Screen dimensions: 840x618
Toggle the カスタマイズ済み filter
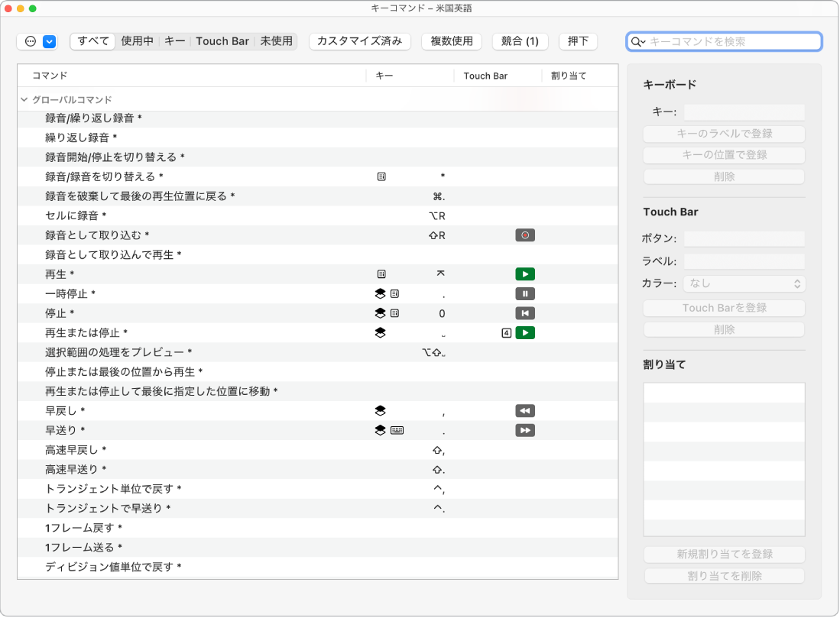click(x=359, y=41)
